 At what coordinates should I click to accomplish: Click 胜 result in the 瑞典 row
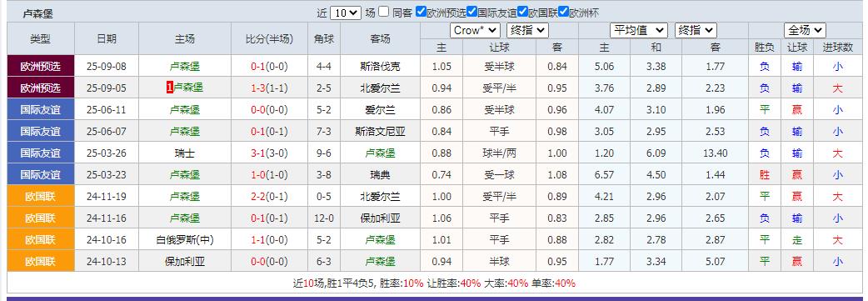click(765, 174)
